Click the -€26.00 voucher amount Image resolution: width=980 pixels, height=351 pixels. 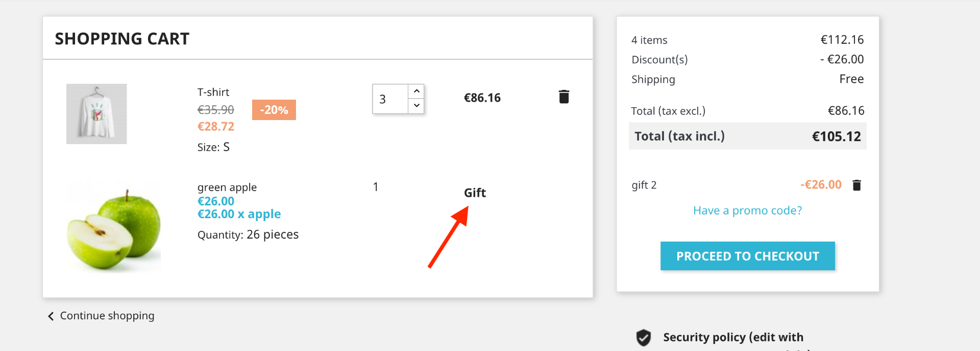coord(821,184)
